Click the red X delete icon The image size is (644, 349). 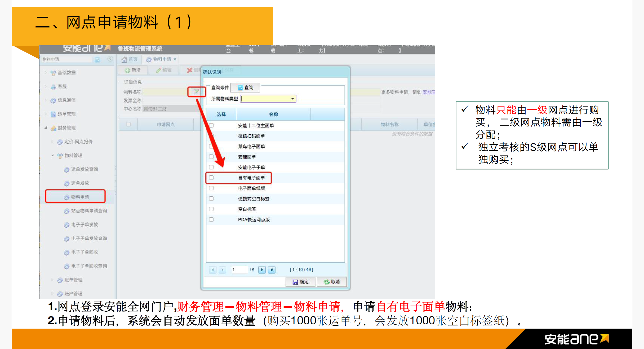click(x=189, y=70)
